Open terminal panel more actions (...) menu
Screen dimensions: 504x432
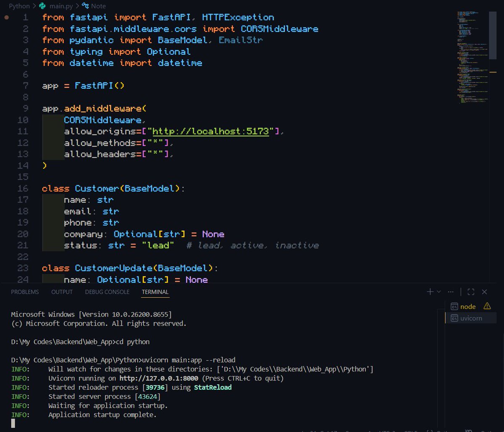pos(451,292)
